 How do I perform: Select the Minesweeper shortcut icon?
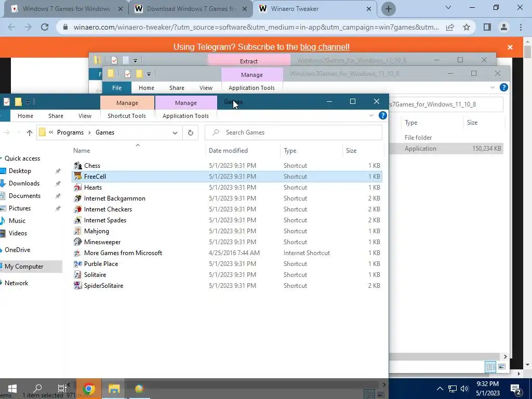[78, 242]
